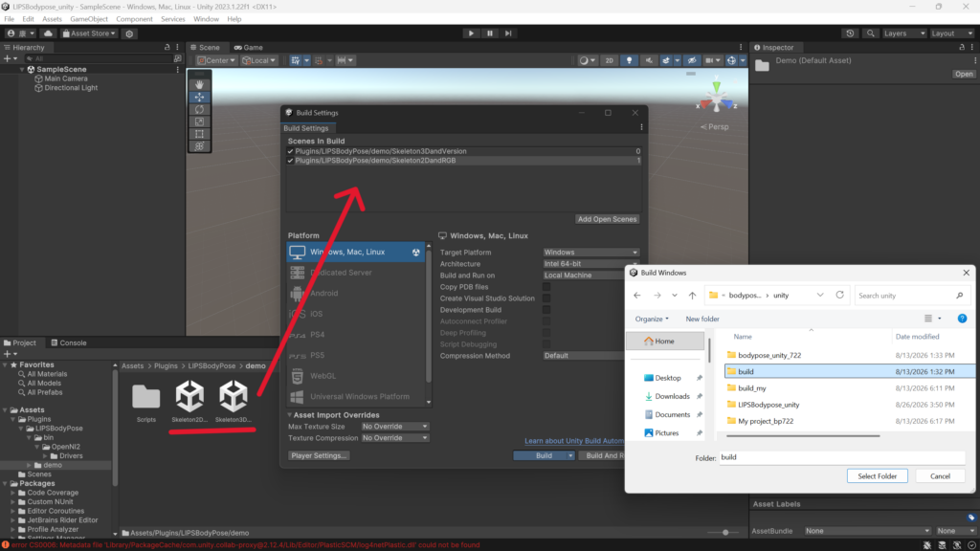Refresh the folder listing
Viewport: 980px width, 551px height.
click(x=839, y=295)
